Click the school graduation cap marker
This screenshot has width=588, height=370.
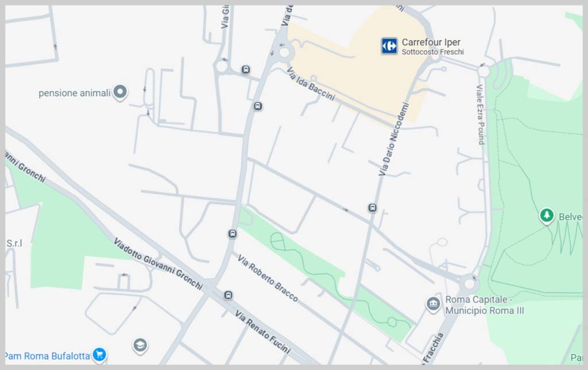tap(140, 345)
